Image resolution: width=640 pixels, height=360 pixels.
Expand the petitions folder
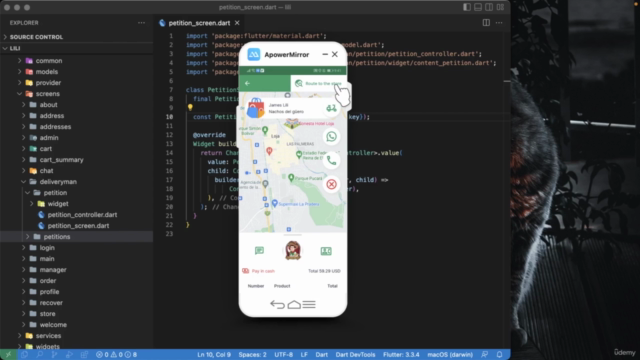click(x=76, y=237)
